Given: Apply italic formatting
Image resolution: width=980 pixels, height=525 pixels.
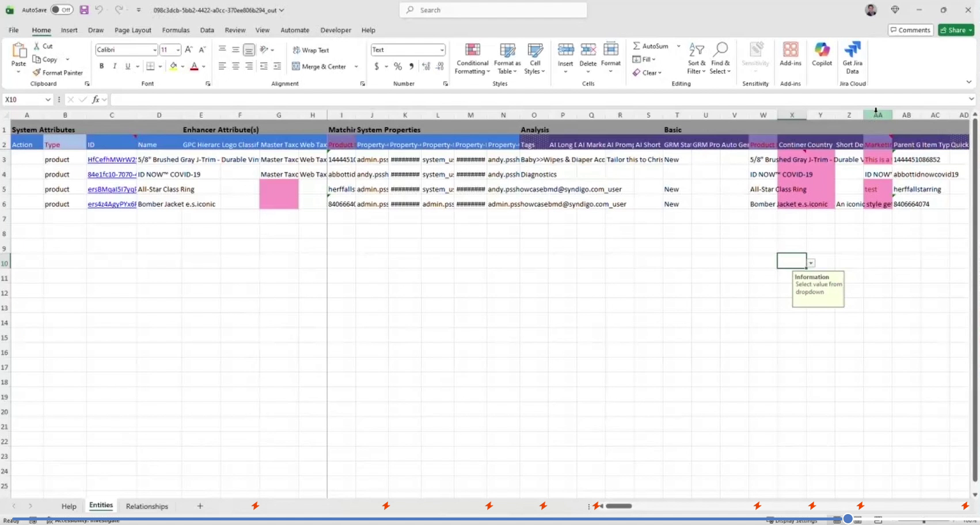Looking at the screenshot, I should click(115, 66).
